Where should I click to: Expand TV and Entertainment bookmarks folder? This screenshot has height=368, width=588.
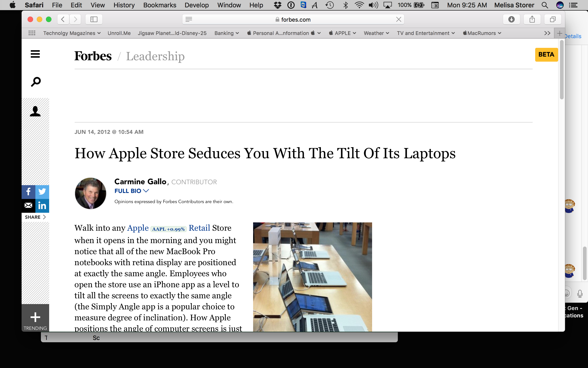coord(426,33)
